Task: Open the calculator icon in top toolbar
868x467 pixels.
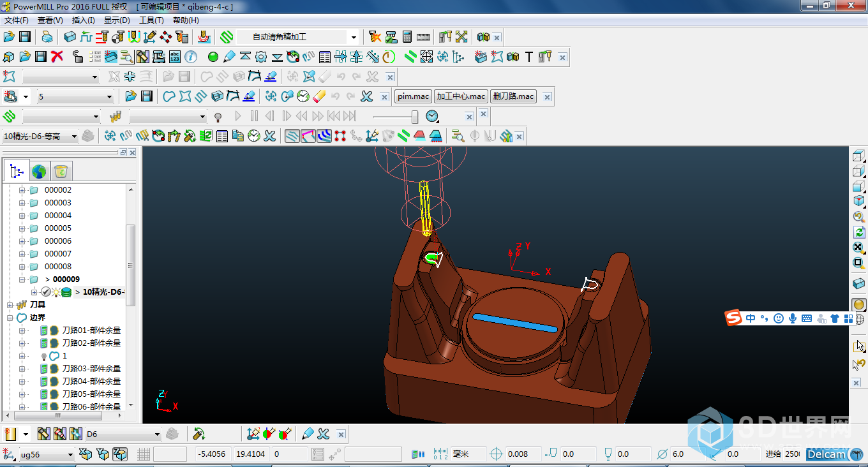Action: click(407, 37)
